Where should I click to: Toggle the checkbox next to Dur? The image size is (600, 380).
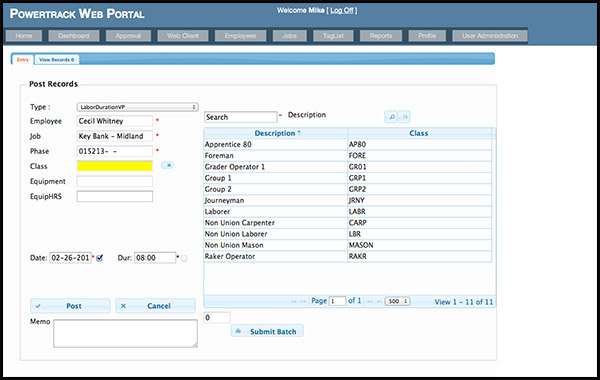click(184, 258)
